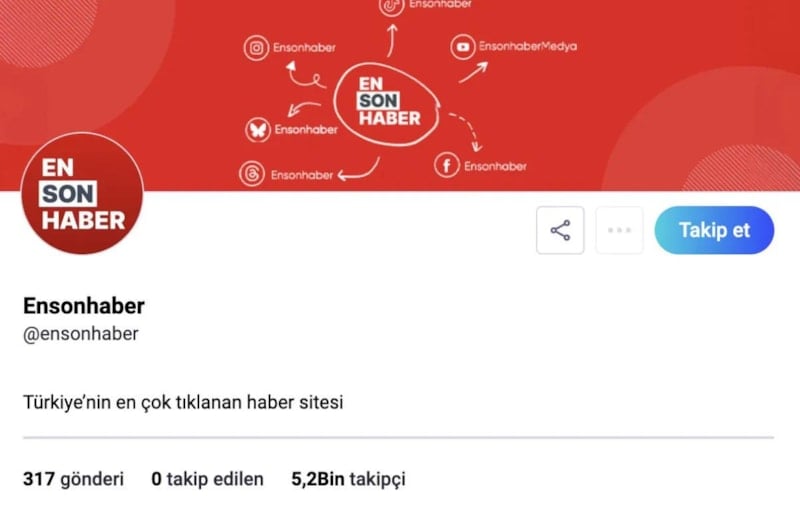Click the Ensonhaber label beside the Facebook icon
This screenshot has height=509, width=800.
point(495,166)
